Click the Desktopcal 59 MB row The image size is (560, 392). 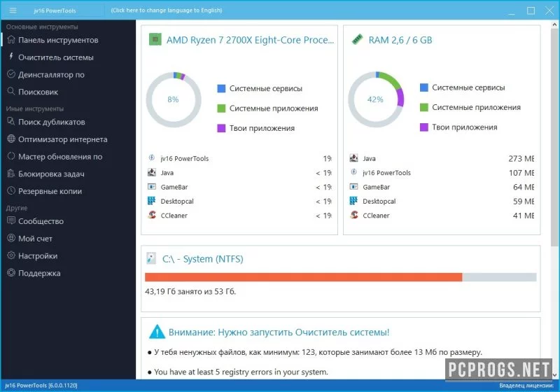tap(442, 201)
